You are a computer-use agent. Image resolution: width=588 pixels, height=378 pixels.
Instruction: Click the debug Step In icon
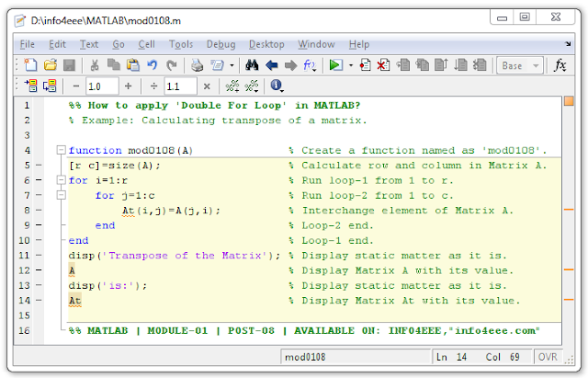click(x=423, y=65)
